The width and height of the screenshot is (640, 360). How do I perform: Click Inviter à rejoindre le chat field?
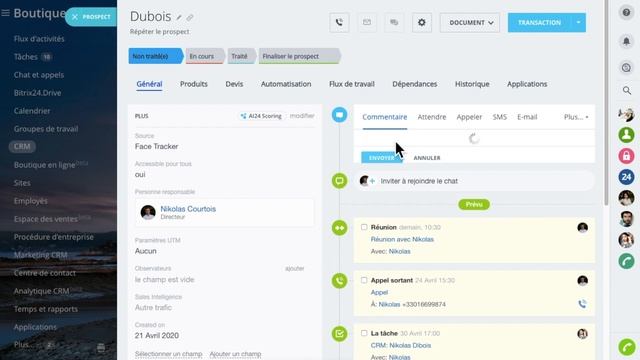474,181
